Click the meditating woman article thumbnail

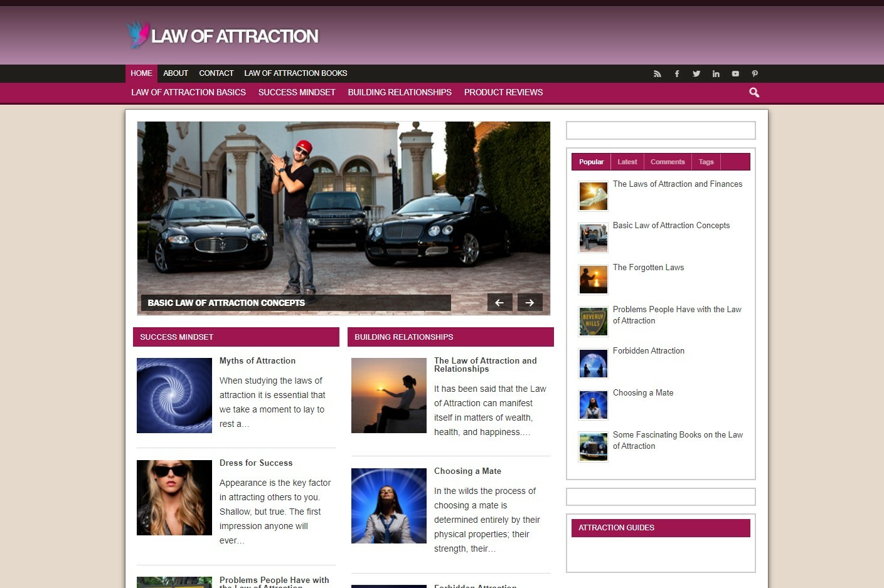(389, 506)
